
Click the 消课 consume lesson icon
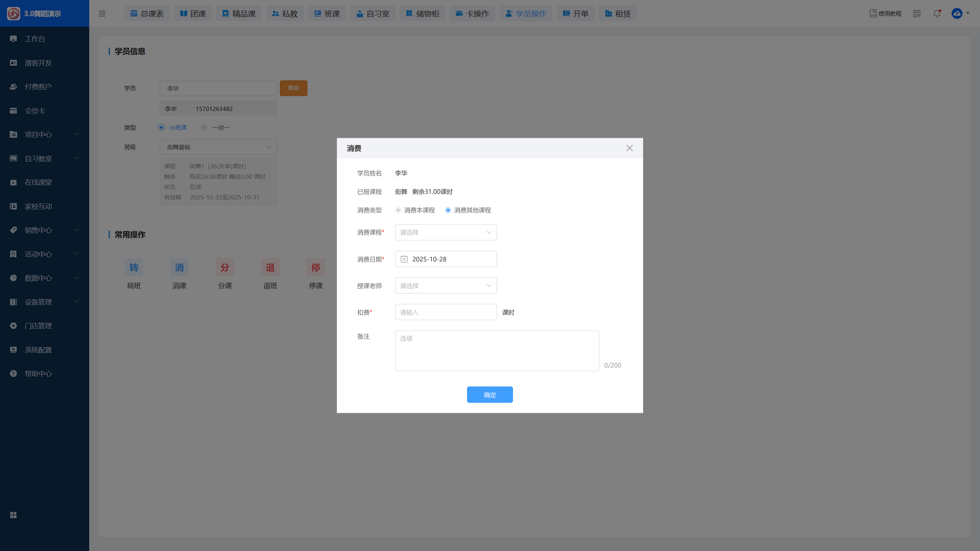point(179,268)
